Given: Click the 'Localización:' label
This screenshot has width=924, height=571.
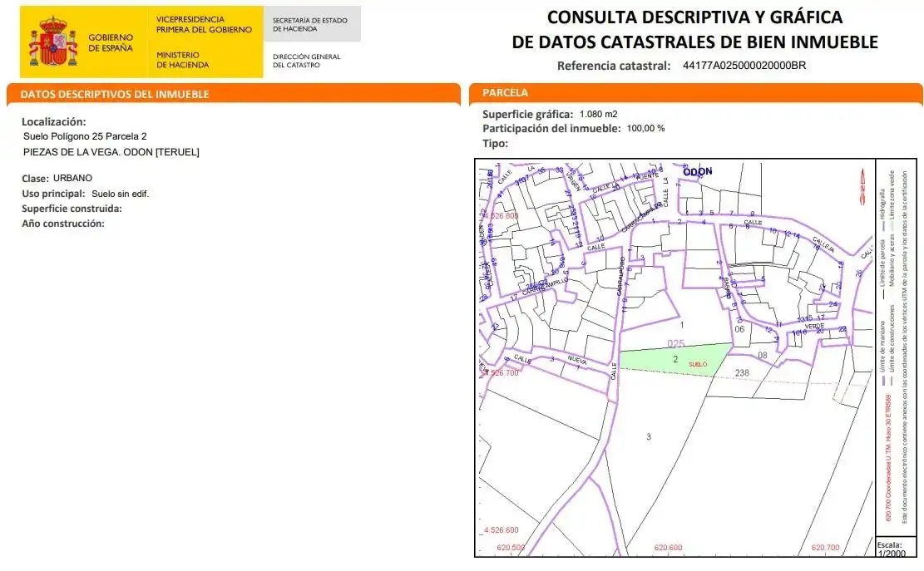Looking at the screenshot, I should pyautogui.click(x=53, y=122).
